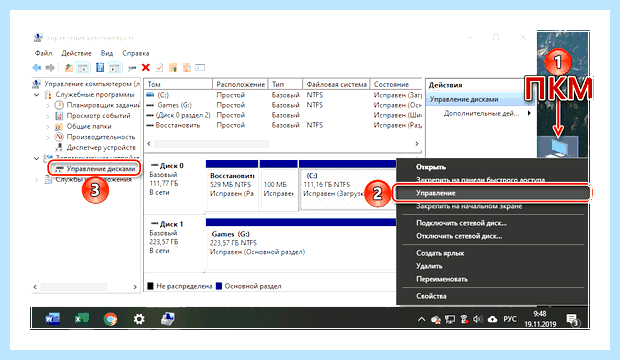Viewport: 620px width, 360px height.
Task: Click the Состояние column header
Action: click(x=396, y=84)
